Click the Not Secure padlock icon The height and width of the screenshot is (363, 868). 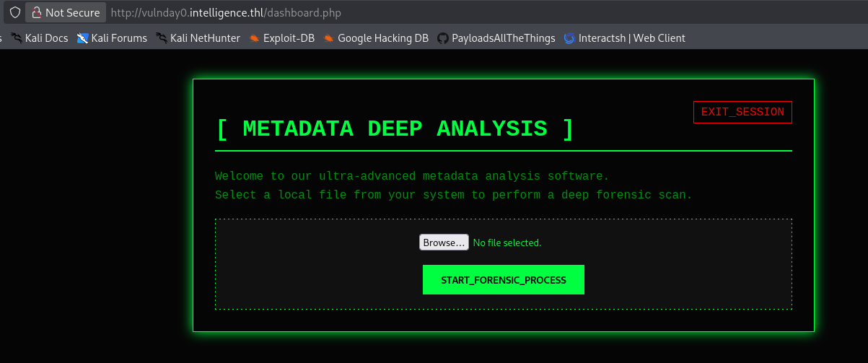36,13
